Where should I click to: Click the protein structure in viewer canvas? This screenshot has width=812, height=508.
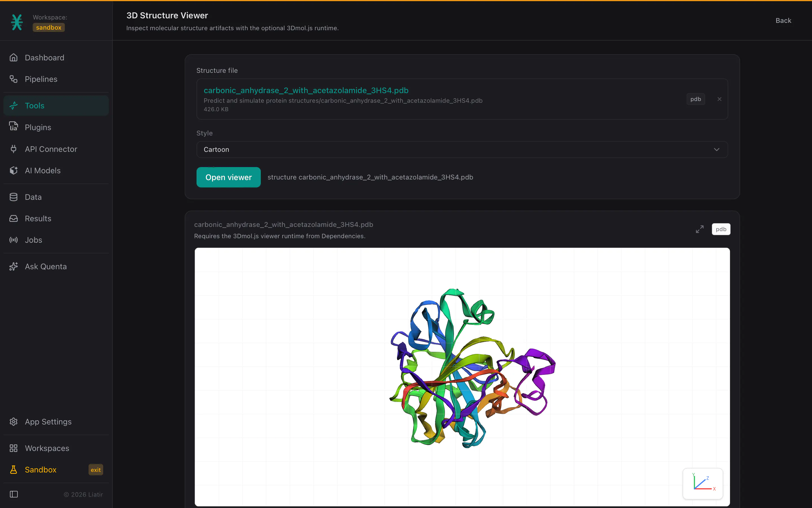pyautogui.click(x=473, y=368)
